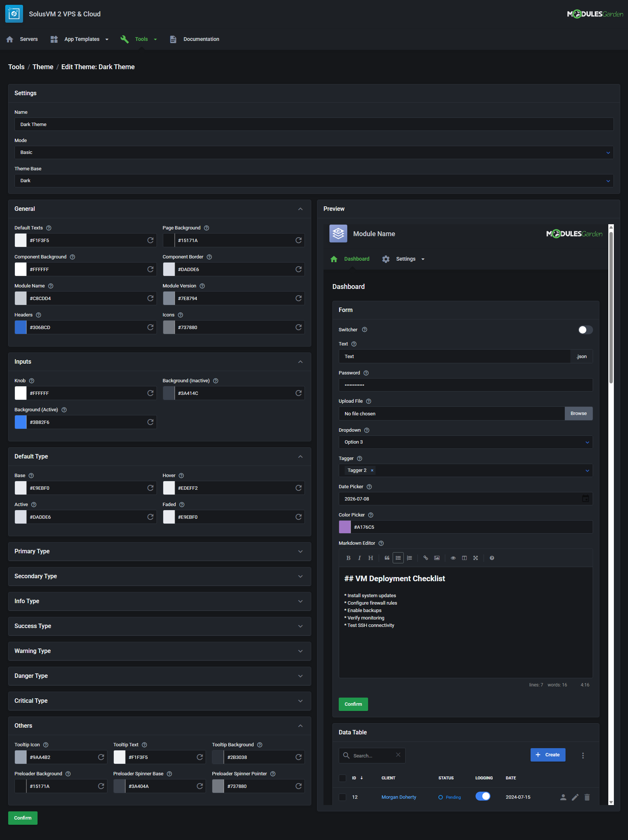Toggle Markdown preview eye icon
The height and width of the screenshot is (840, 628).
click(453, 558)
